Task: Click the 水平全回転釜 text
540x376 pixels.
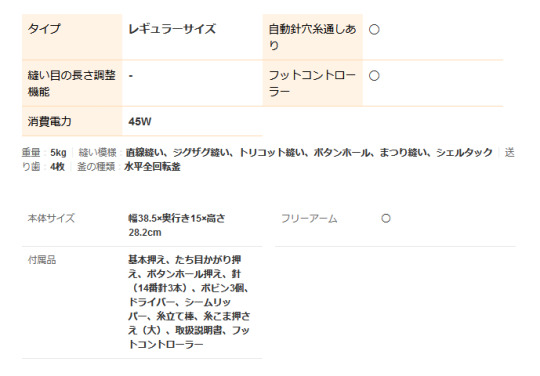Action: point(152,167)
